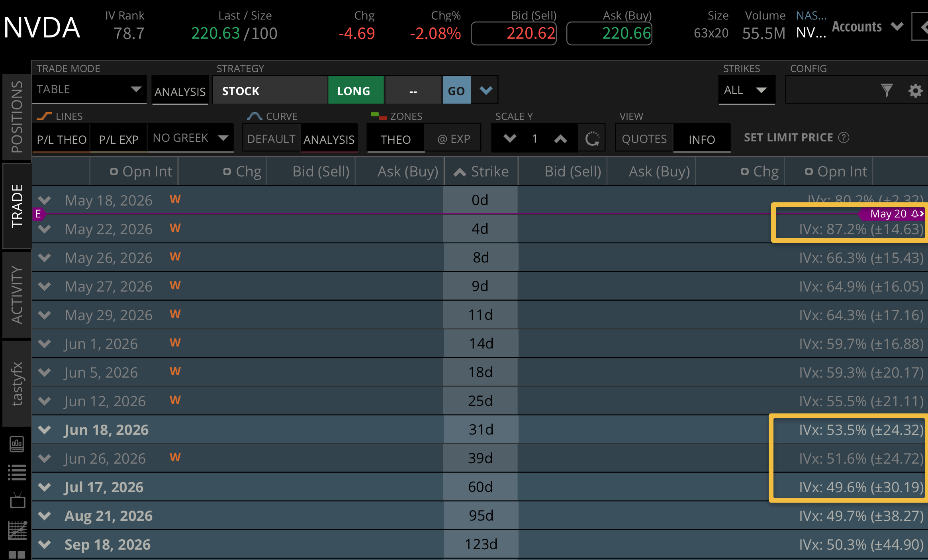Expand the Jun 26, 2026 expiration
The image size is (928, 560).
point(45,458)
